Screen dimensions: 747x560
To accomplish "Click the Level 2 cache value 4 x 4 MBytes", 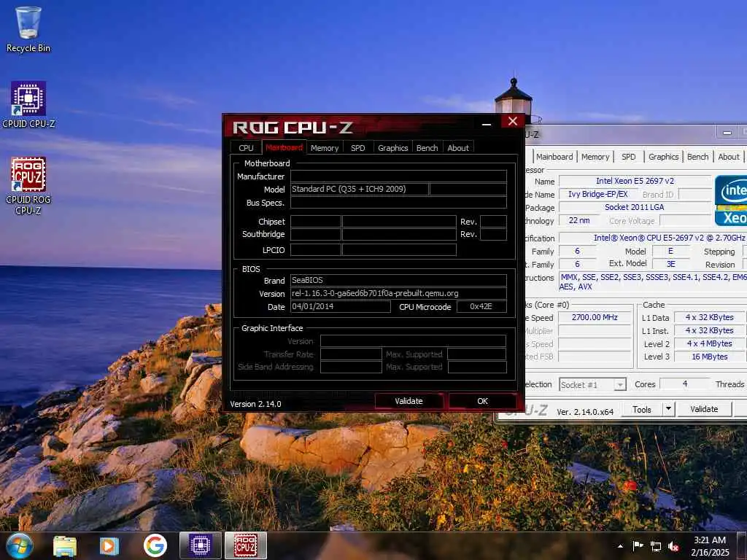I will click(709, 343).
